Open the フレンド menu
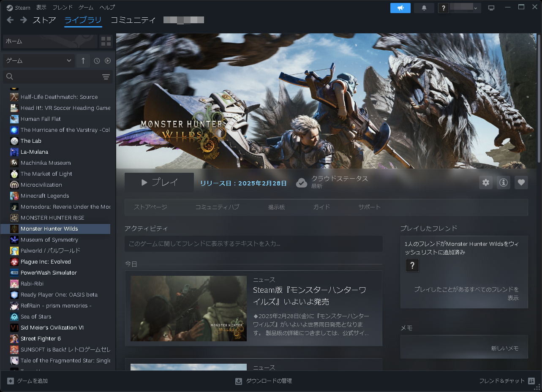This screenshot has width=542, height=392. click(62, 7)
